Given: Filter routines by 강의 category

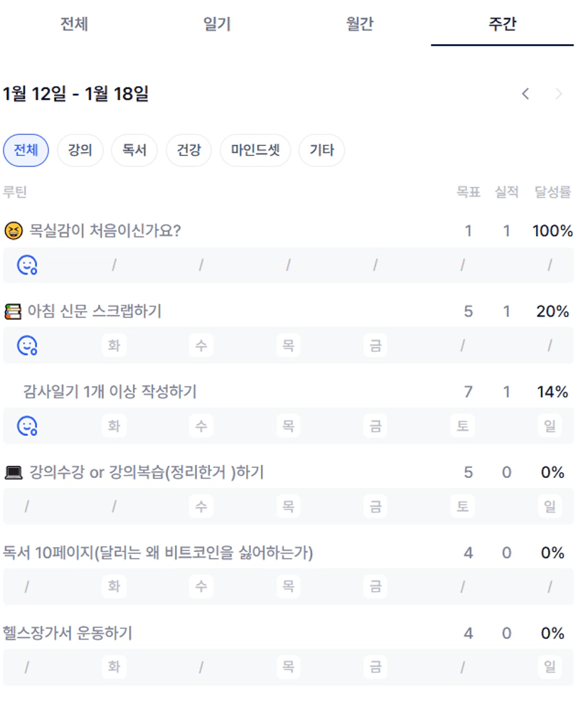Looking at the screenshot, I should 80,151.
